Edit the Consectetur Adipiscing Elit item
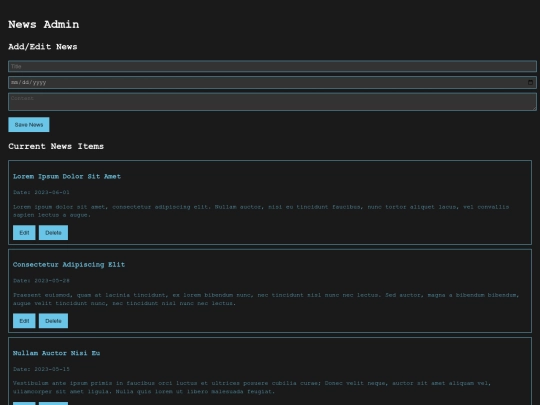This screenshot has height=405, width=540. tap(24, 321)
